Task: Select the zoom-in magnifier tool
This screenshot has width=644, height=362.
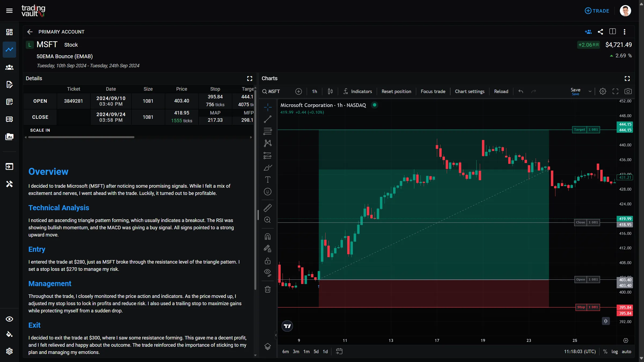Action: [x=268, y=220]
